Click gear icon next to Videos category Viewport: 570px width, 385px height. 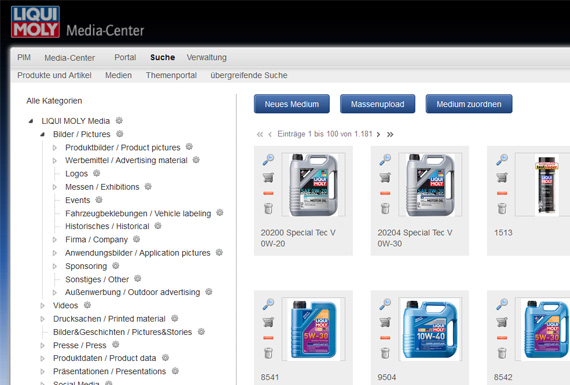click(87, 305)
